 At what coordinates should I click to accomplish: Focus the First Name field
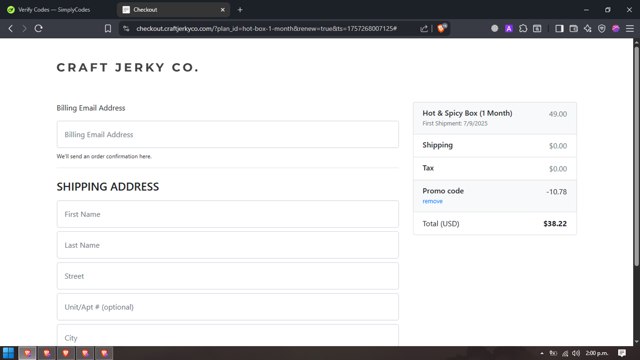[x=228, y=214]
